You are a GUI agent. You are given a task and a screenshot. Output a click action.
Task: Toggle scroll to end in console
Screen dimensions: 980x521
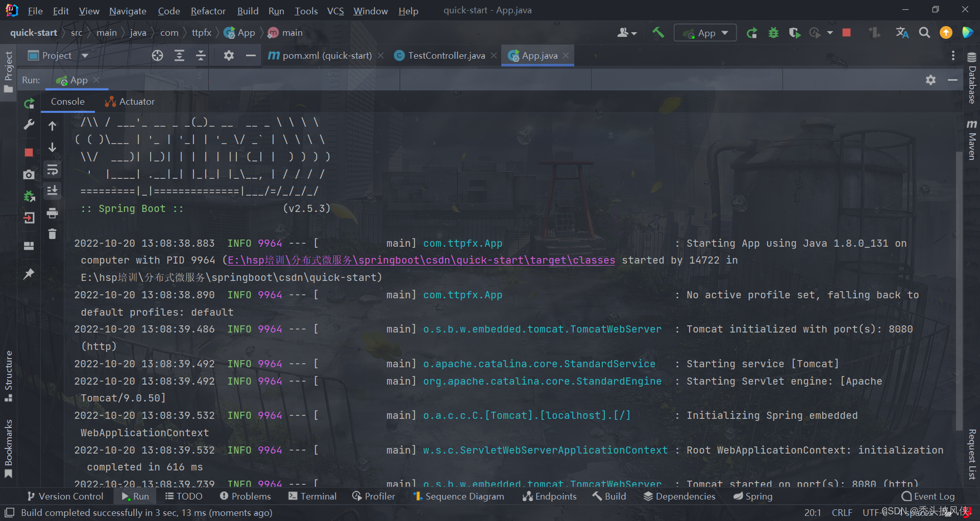52,191
